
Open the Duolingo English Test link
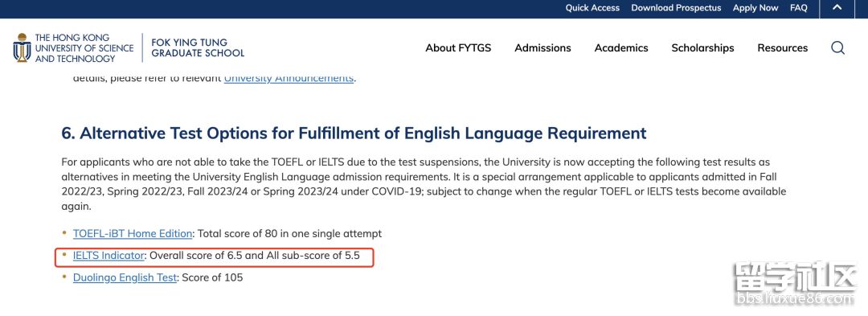[125, 278]
